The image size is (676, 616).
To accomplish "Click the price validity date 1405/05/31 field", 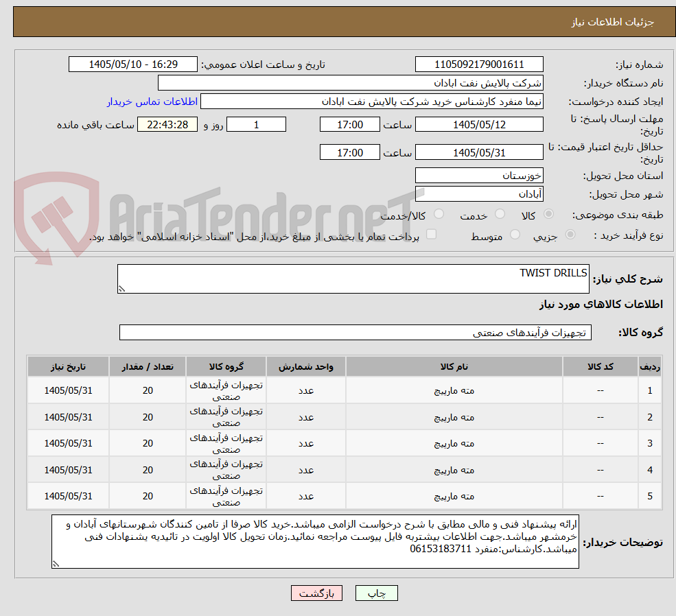I will pyautogui.click(x=479, y=152).
